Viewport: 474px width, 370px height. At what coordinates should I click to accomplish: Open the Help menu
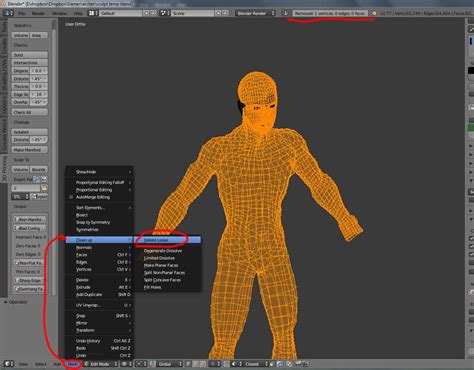(78, 13)
